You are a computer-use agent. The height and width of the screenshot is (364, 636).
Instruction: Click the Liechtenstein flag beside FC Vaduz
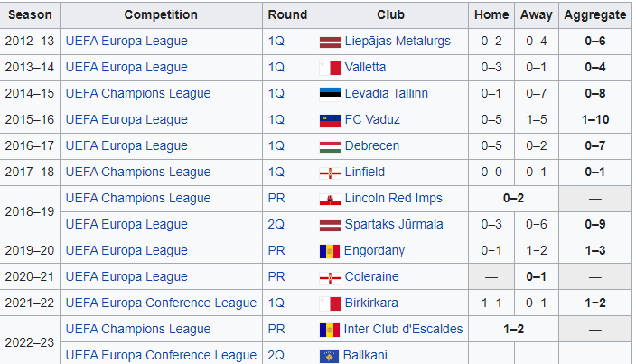click(330, 120)
